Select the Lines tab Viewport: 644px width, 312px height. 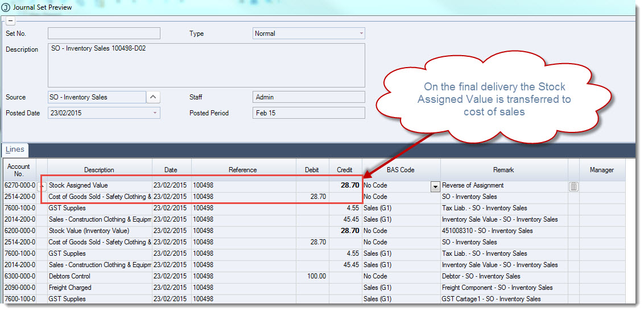coord(14,150)
